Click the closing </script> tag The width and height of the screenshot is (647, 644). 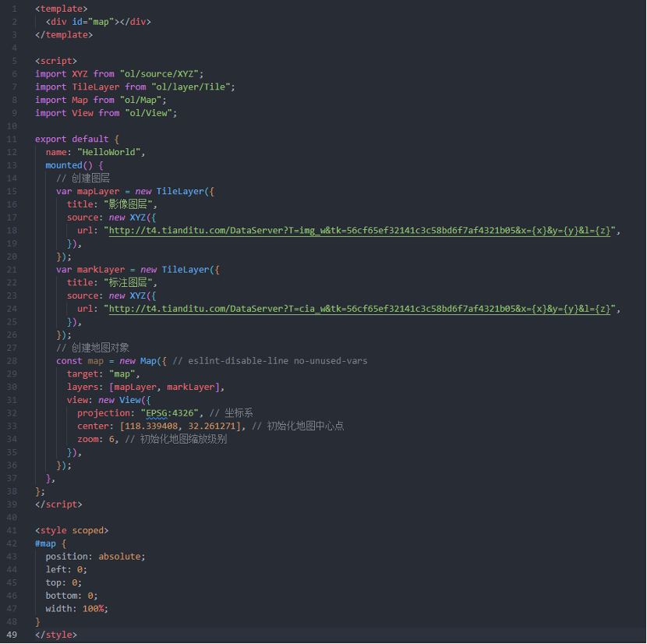[58, 504]
